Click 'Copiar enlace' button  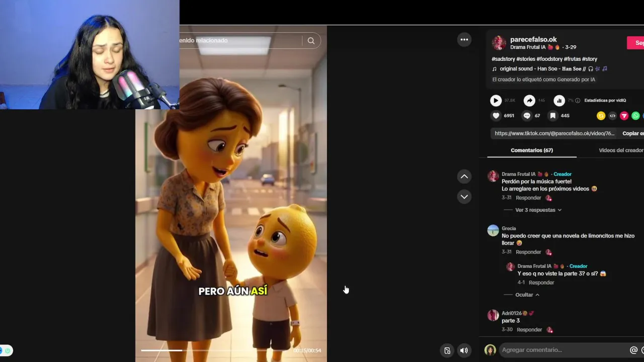[x=633, y=133]
